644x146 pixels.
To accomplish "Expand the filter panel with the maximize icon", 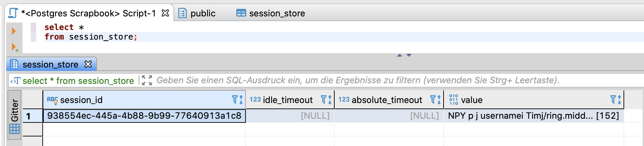I will click(x=147, y=81).
